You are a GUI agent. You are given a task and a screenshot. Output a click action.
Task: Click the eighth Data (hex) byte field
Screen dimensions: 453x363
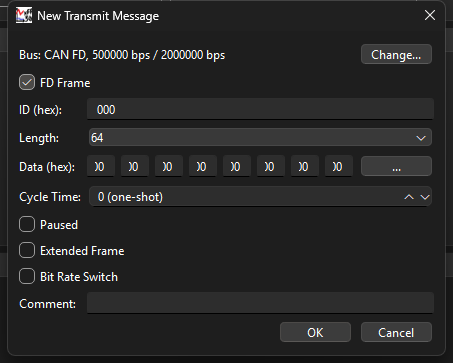coord(339,166)
